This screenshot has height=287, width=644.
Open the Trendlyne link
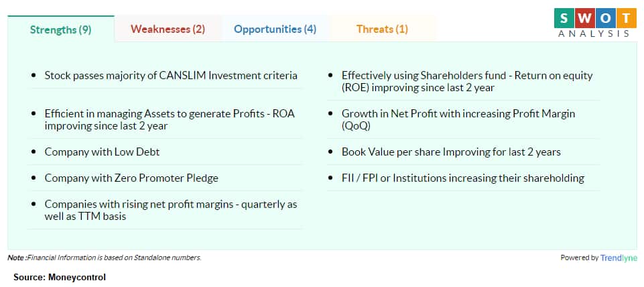pos(619,257)
